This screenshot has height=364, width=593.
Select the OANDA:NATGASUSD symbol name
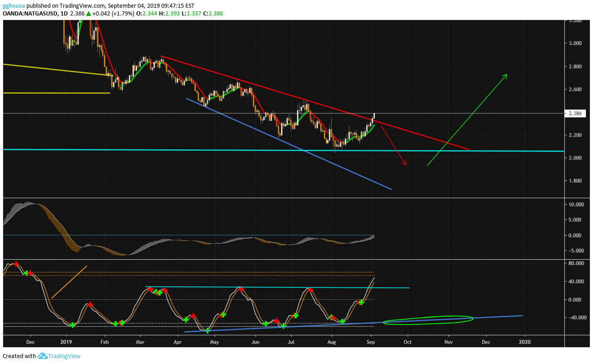pyautogui.click(x=31, y=14)
